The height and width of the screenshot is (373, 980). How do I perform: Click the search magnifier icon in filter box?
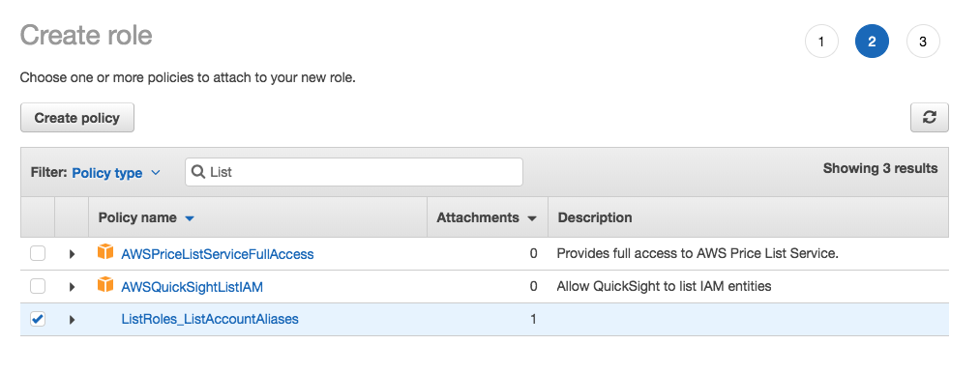pyautogui.click(x=198, y=172)
